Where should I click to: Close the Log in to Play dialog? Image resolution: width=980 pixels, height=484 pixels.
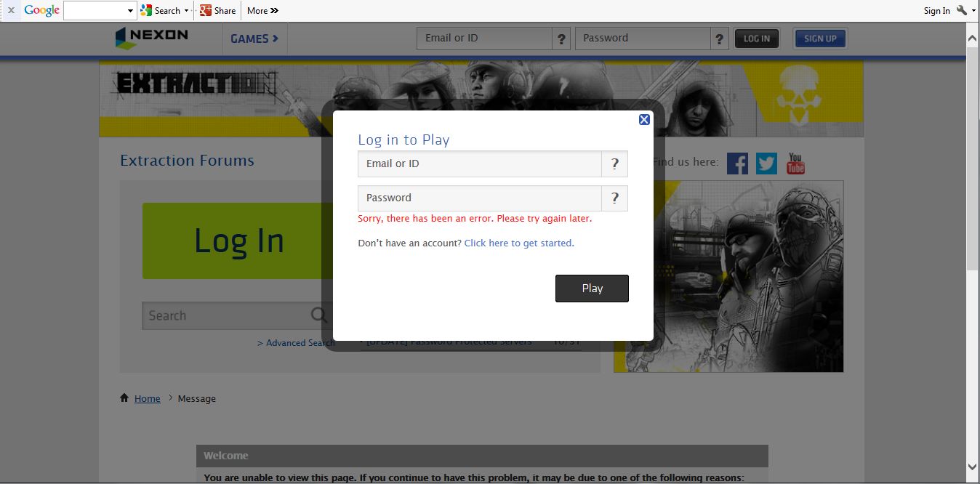(644, 120)
